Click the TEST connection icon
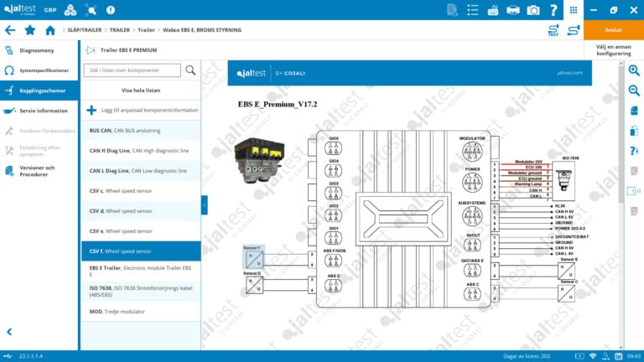 click(x=553, y=30)
